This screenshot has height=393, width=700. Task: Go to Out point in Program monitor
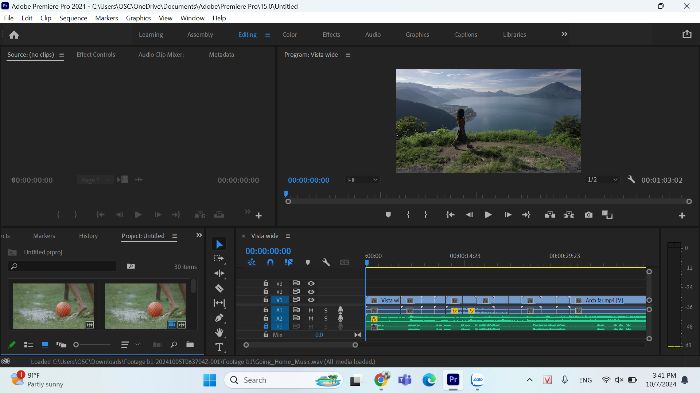tap(526, 215)
